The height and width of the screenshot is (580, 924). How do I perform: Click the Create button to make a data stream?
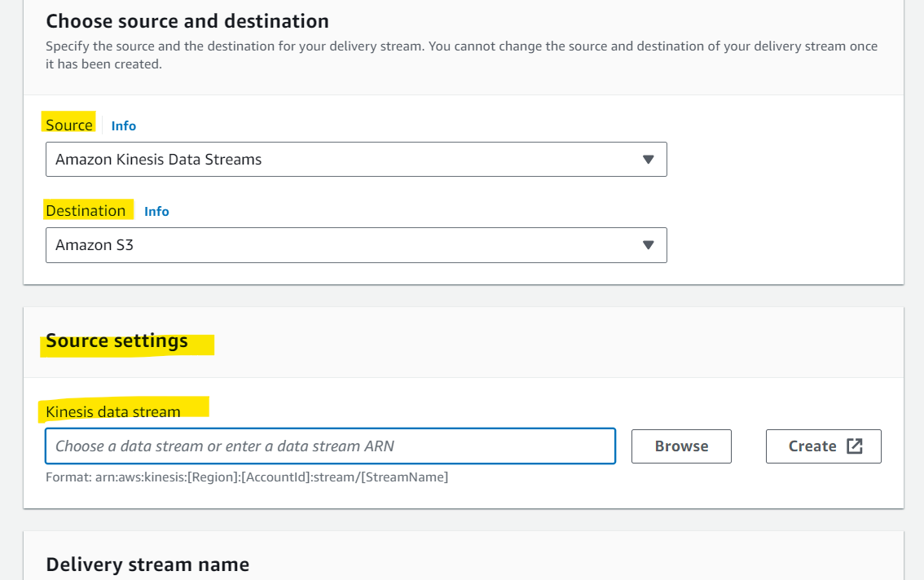click(823, 446)
